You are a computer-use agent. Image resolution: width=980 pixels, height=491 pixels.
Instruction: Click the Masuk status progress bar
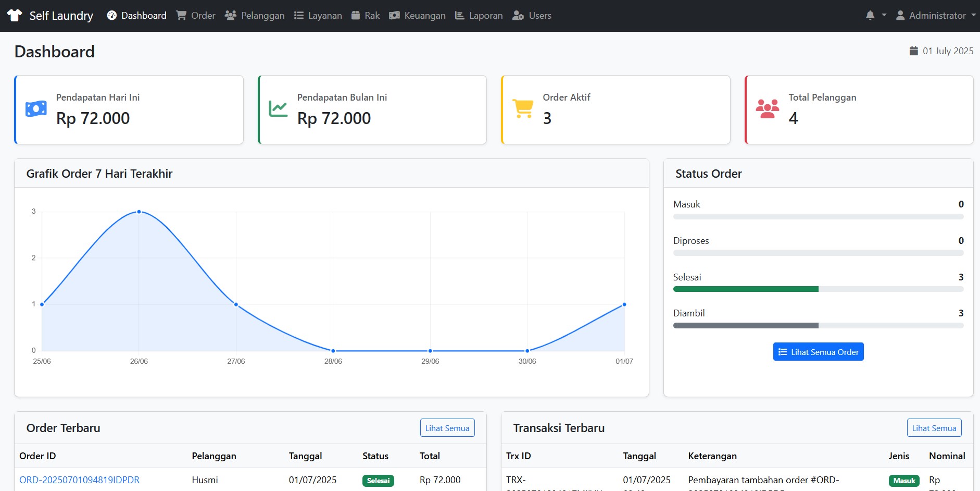click(x=818, y=216)
